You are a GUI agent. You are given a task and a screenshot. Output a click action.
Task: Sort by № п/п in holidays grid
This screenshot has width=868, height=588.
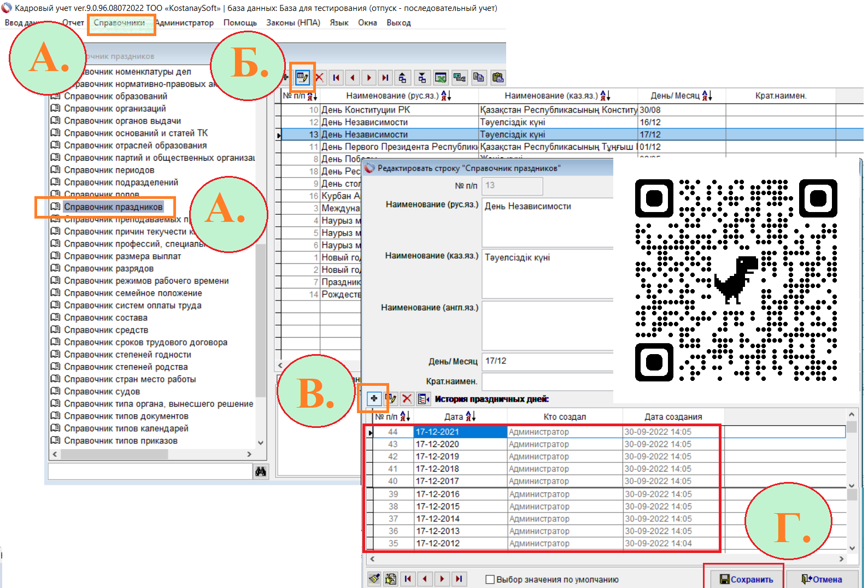312,96
